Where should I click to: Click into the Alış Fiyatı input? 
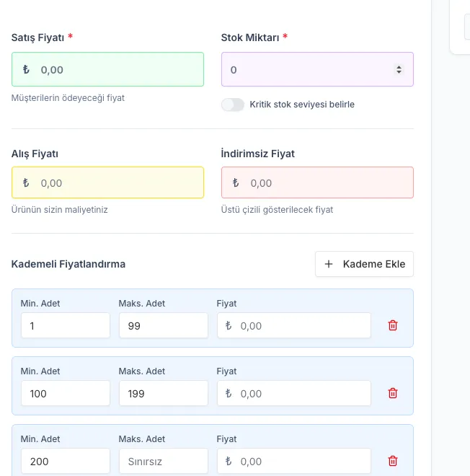pyautogui.click(x=115, y=183)
